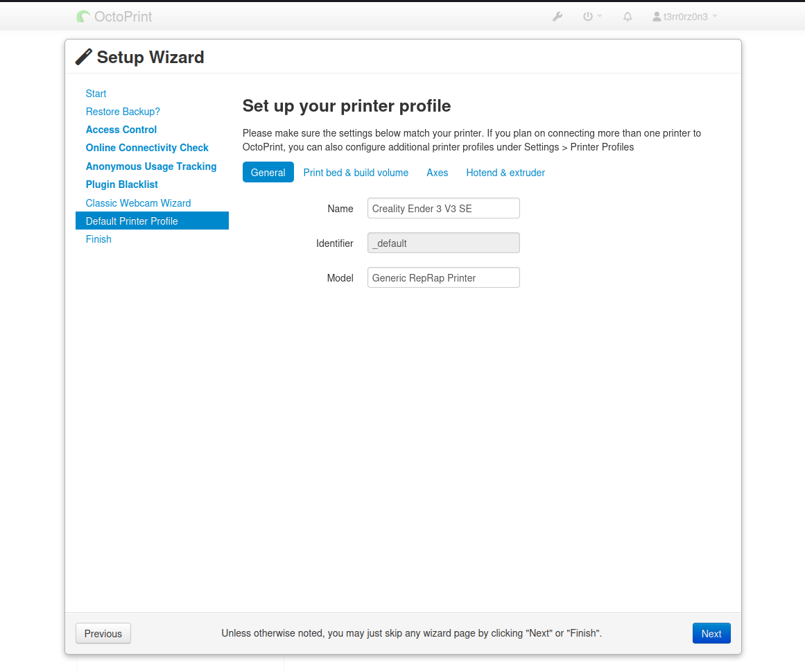Click the Model input field
Image resolution: width=805 pixels, height=672 pixels.
point(443,278)
